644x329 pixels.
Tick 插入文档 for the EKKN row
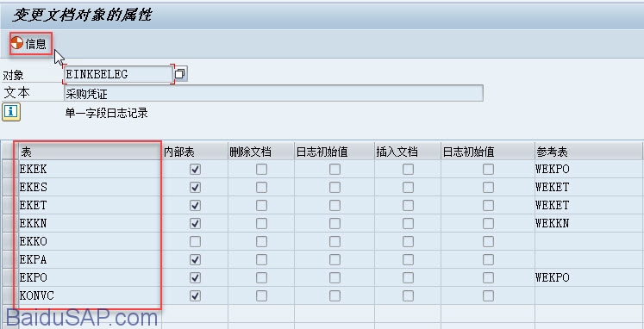(x=408, y=223)
